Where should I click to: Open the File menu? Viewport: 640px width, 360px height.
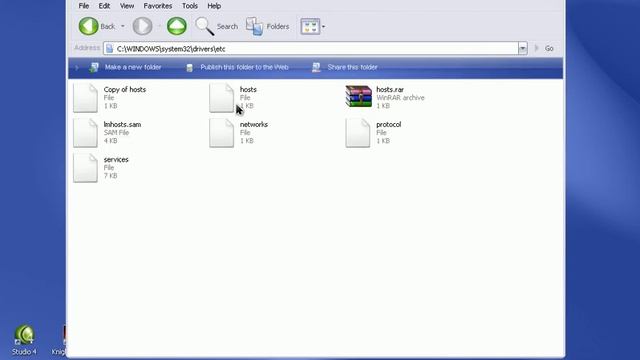pos(84,6)
